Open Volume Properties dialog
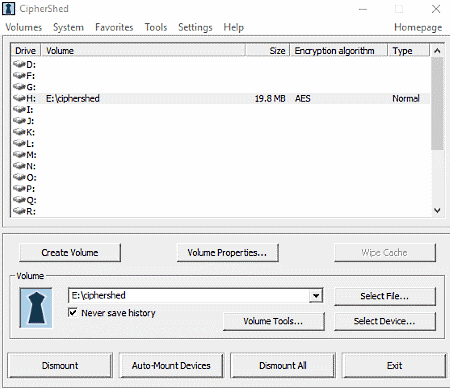Viewport: 450px width, 389px height. coord(227,253)
